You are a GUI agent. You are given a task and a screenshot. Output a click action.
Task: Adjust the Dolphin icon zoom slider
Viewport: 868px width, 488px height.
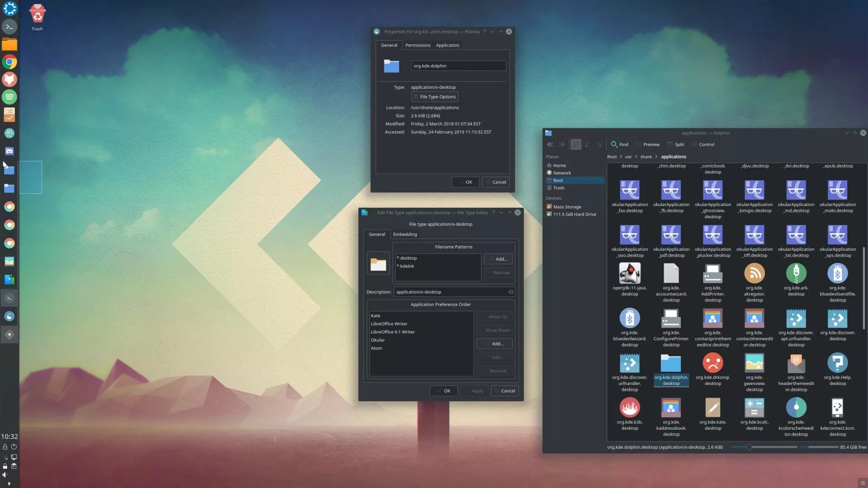point(749,447)
